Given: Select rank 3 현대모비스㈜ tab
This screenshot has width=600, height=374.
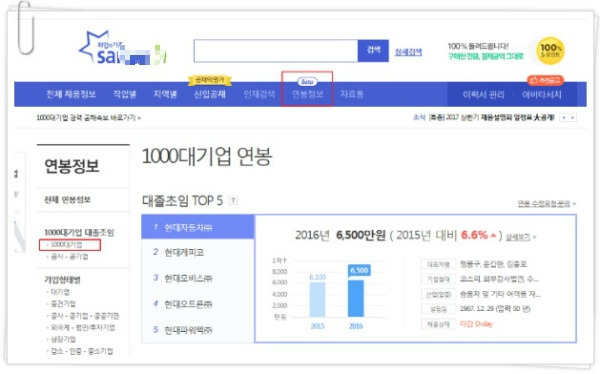Looking at the screenshot, I should (x=197, y=278).
